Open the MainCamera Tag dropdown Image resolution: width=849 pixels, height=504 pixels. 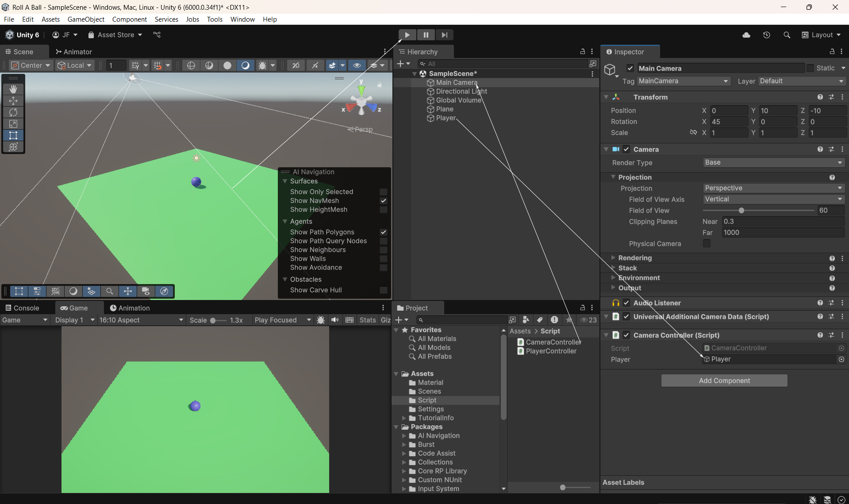click(683, 81)
